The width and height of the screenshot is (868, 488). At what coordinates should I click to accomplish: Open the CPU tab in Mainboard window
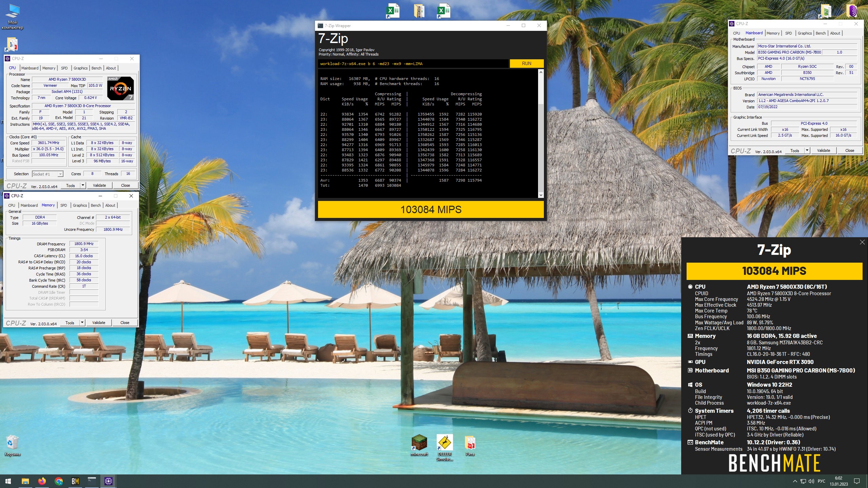click(x=736, y=33)
